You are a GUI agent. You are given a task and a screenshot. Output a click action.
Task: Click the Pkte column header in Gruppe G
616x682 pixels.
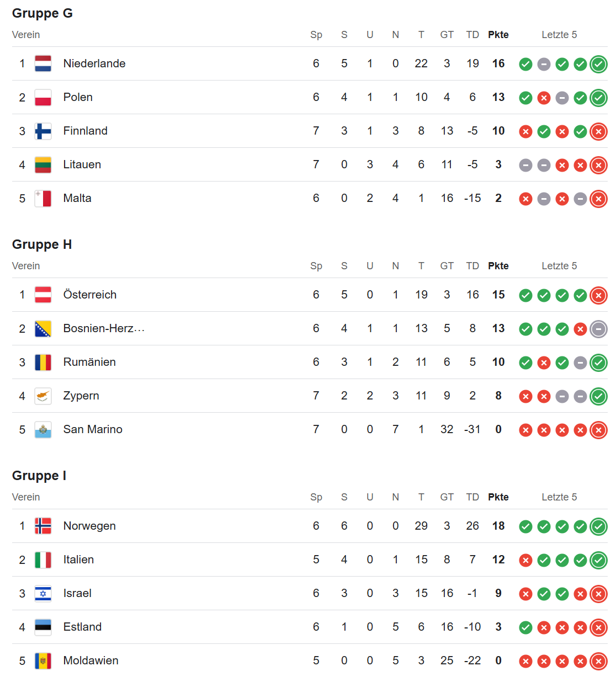pyautogui.click(x=498, y=35)
